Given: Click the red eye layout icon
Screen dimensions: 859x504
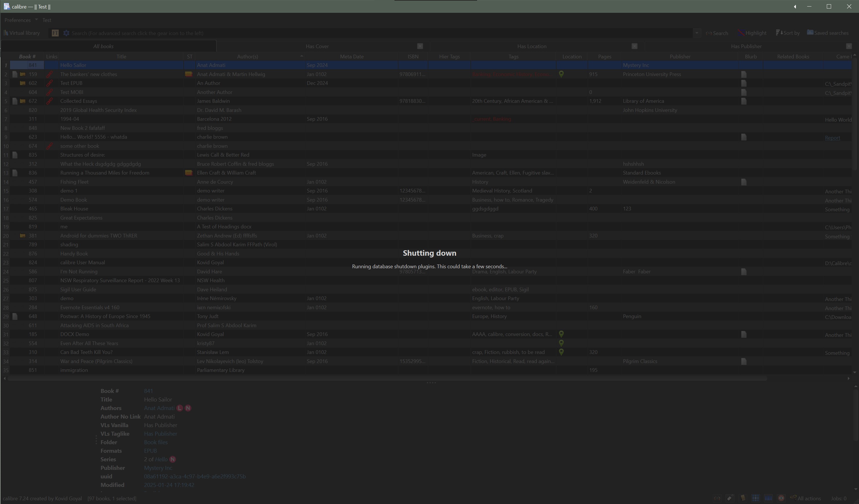Looking at the screenshot, I should click(781, 499).
